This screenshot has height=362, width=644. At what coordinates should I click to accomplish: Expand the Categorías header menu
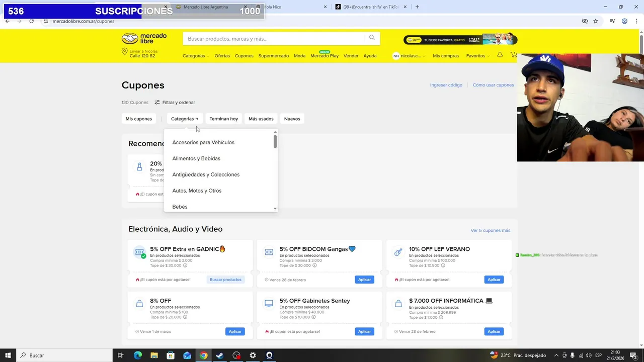click(x=196, y=56)
